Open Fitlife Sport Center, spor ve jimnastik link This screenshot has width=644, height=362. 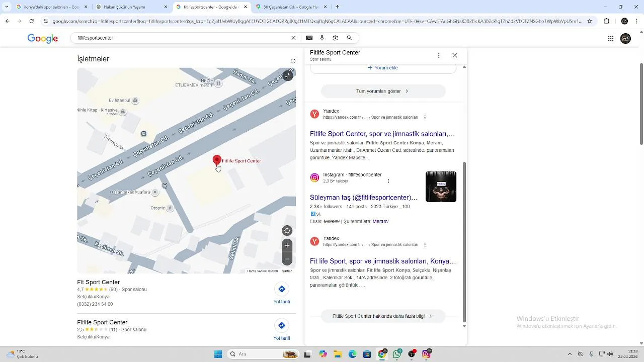(382, 134)
